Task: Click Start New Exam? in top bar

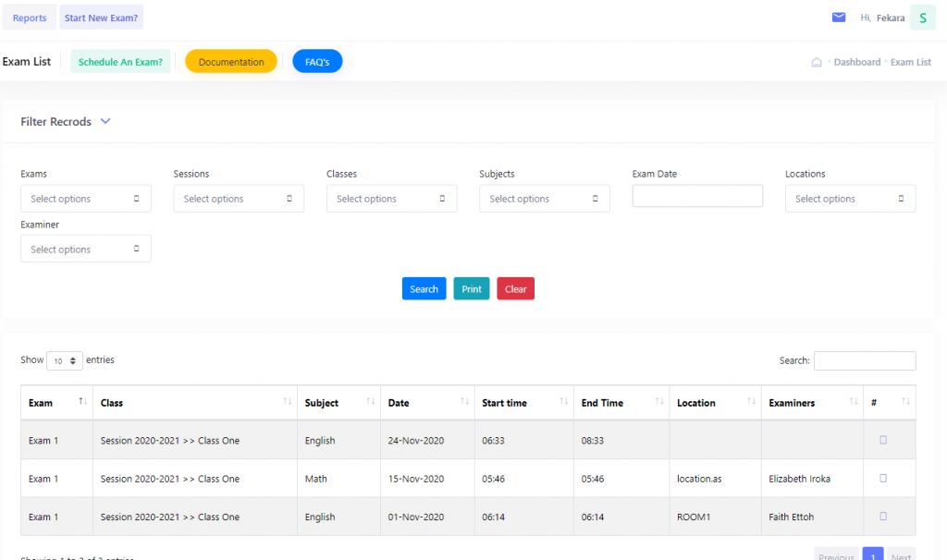Action: (x=102, y=18)
